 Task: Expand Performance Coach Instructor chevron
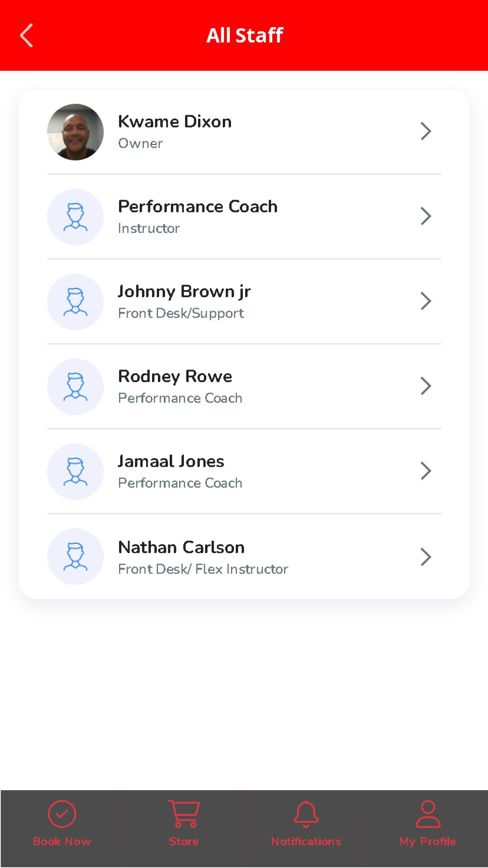coord(426,216)
